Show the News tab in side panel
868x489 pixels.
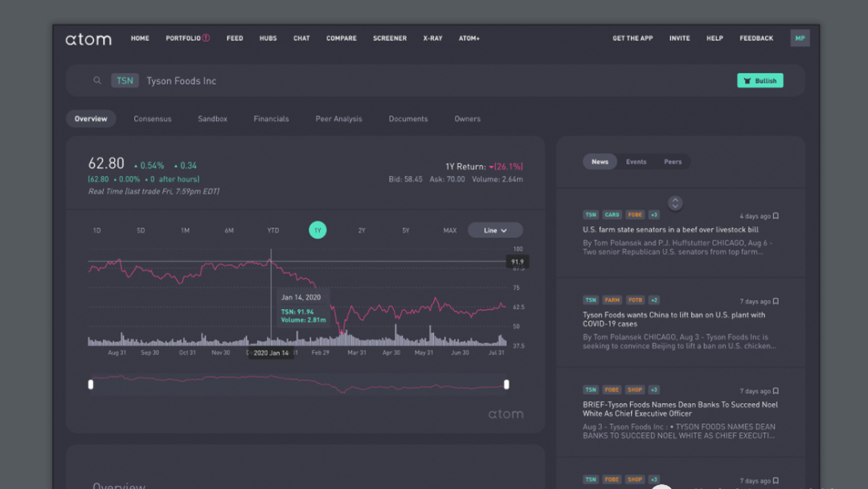pyautogui.click(x=600, y=161)
